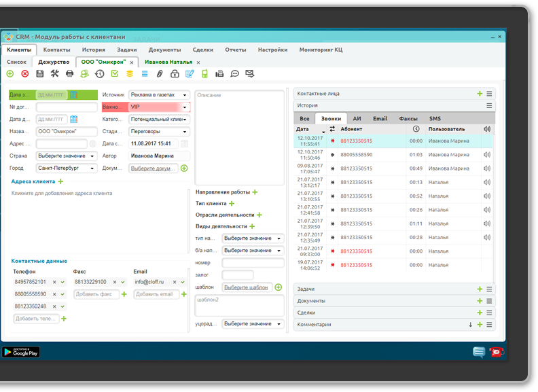The width and height of the screenshot is (538, 392).
Task: Show the SMS tab in История
Action: coord(435,118)
